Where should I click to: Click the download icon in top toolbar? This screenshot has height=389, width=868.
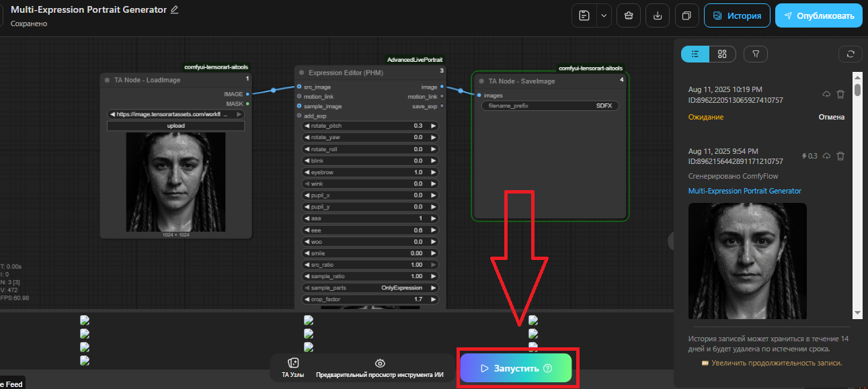pyautogui.click(x=657, y=15)
